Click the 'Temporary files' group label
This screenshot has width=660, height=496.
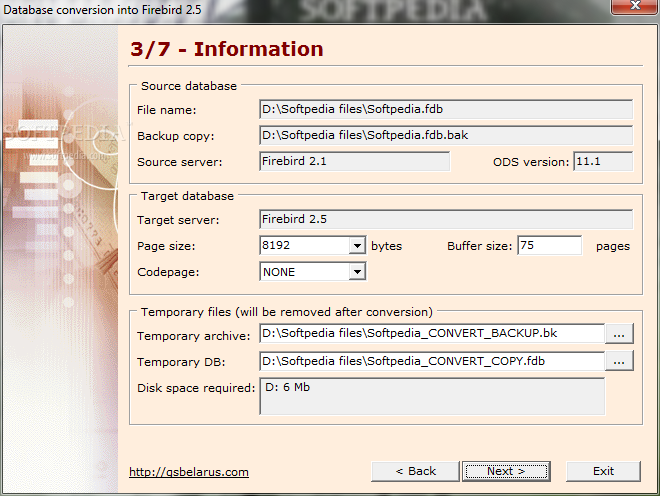coord(287,312)
